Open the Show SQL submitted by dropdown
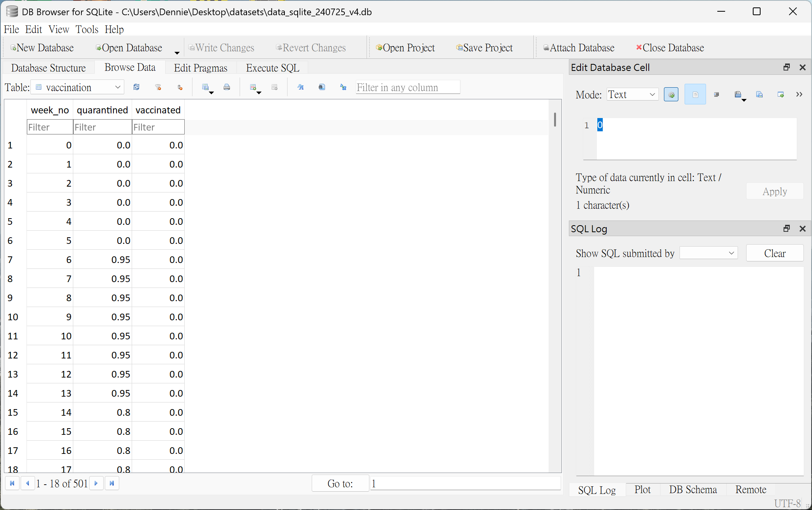 [x=708, y=253]
